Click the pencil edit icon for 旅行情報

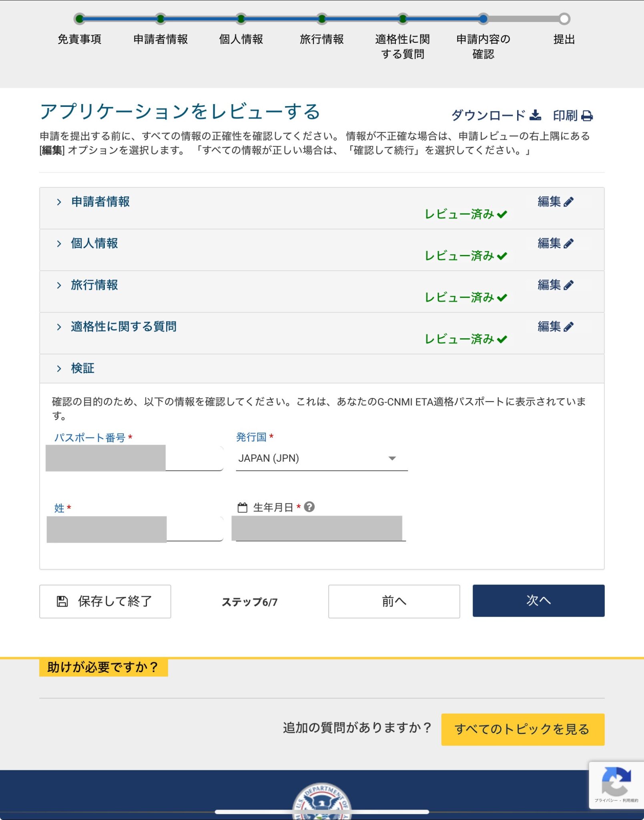[568, 285]
